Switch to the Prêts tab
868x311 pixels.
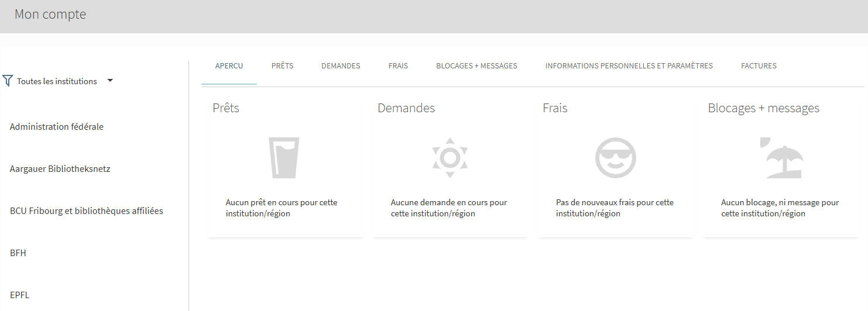click(x=282, y=66)
